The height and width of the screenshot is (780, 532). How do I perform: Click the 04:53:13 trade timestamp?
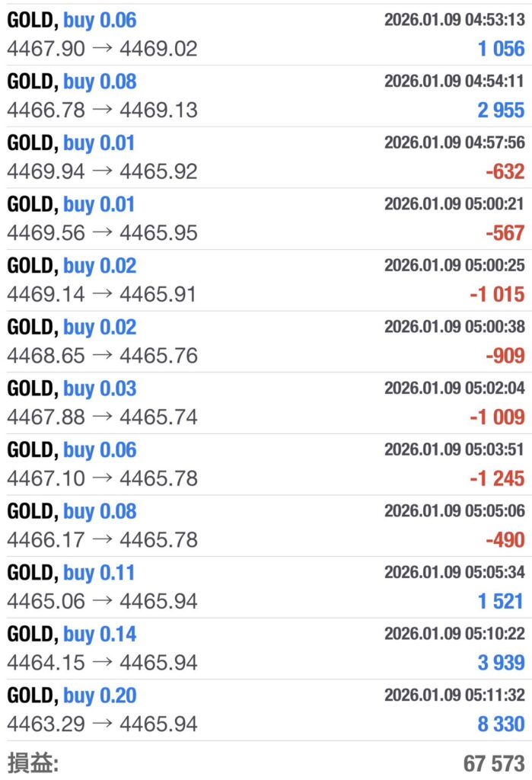click(x=454, y=20)
